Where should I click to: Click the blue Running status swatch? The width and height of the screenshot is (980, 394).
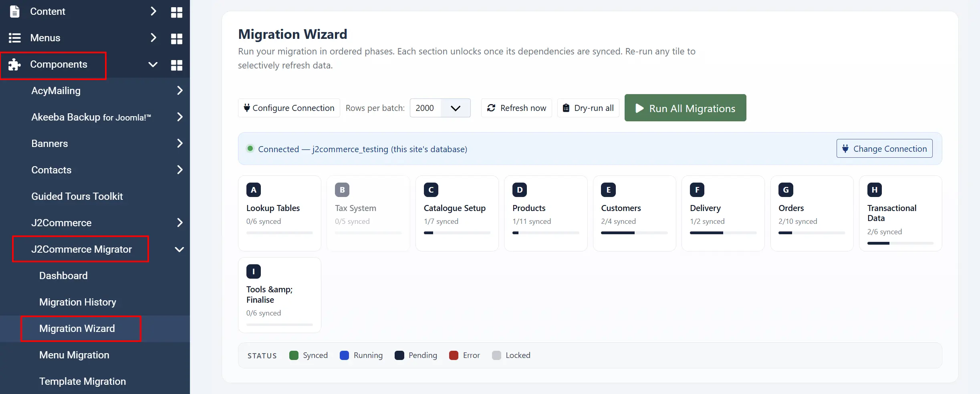click(x=344, y=355)
